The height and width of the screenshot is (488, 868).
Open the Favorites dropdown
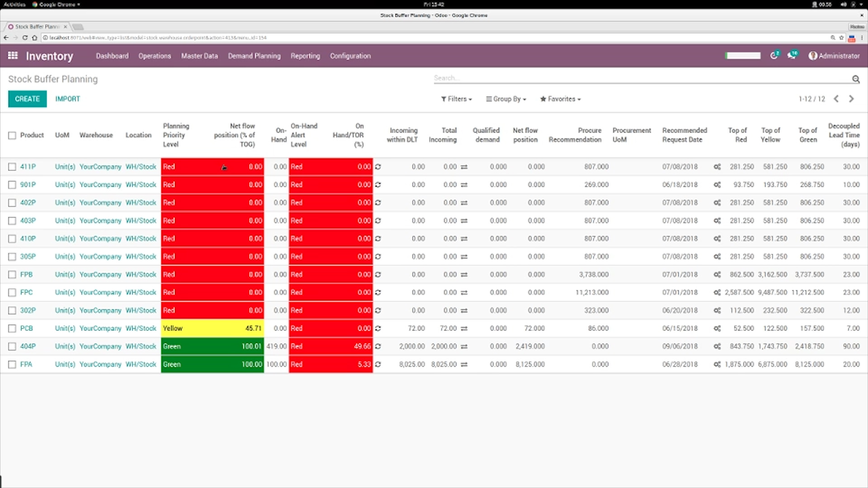pyautogui.click(x=560, y=99)
